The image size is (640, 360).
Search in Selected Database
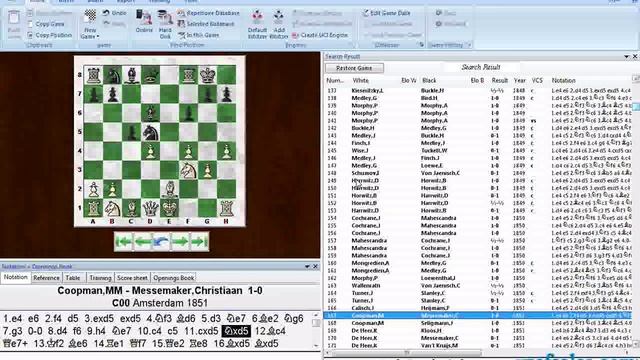(206, 24)
